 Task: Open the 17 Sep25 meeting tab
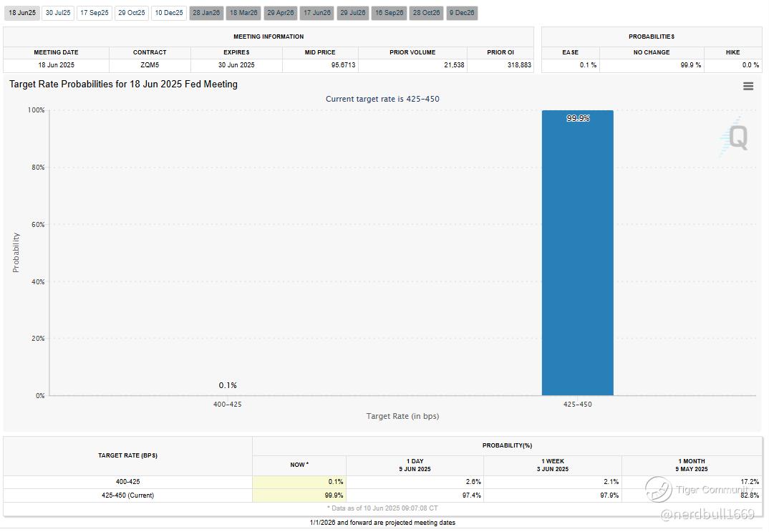tap(95, 13)
